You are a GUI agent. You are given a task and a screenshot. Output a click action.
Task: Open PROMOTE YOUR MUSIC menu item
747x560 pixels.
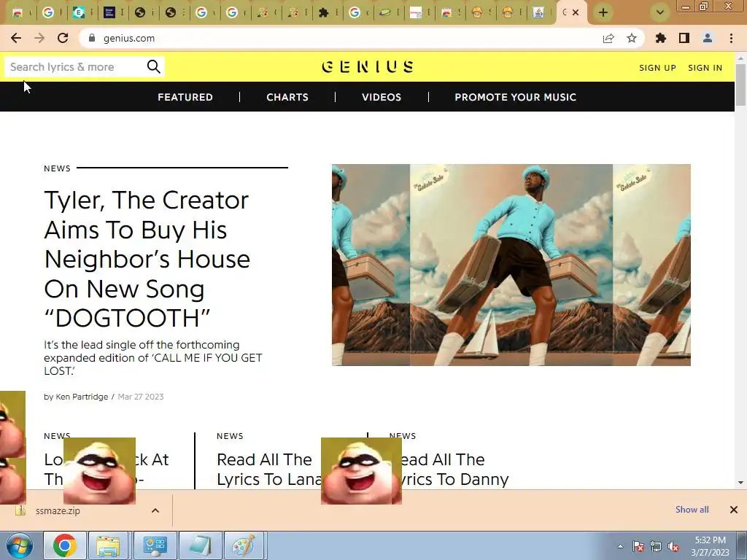[516, 97]
